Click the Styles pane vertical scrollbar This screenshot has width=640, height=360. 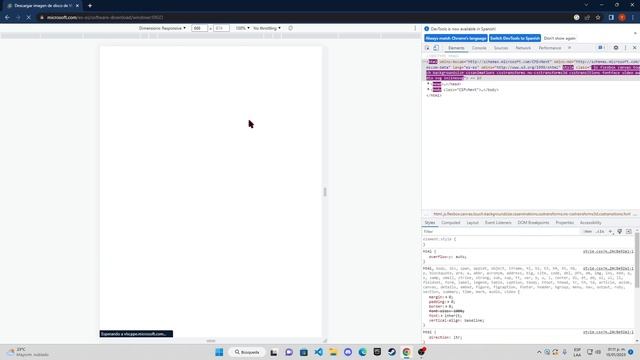[637, 261]
